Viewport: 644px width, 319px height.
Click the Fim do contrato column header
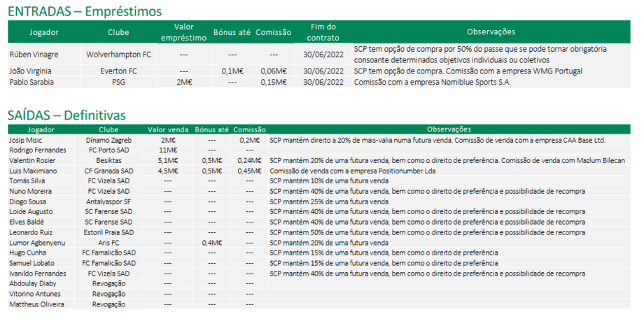(x=323, y=31)
